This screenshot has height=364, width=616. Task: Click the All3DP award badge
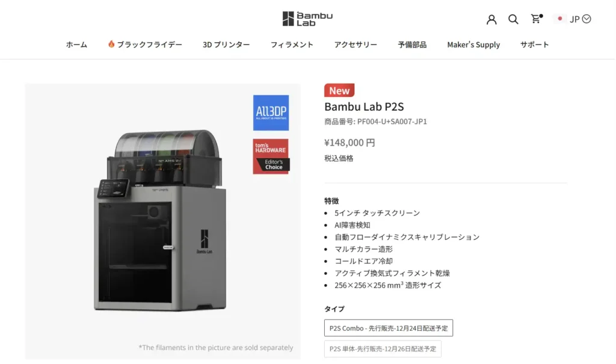(271, 113)
